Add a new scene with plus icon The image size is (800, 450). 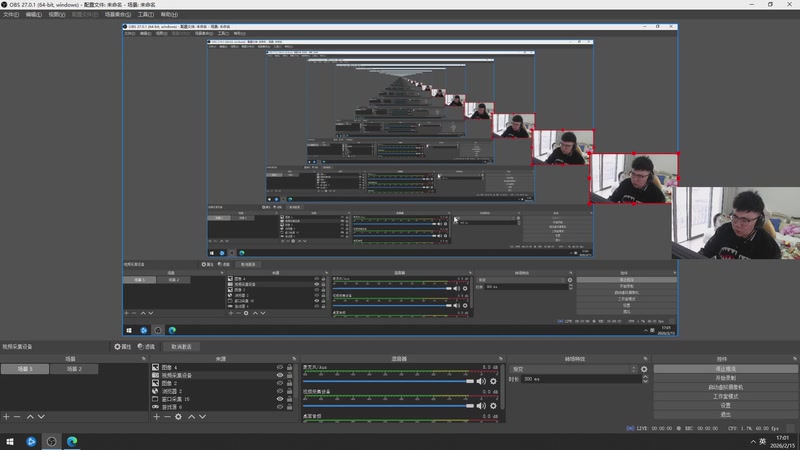click(x=6, y=417)
